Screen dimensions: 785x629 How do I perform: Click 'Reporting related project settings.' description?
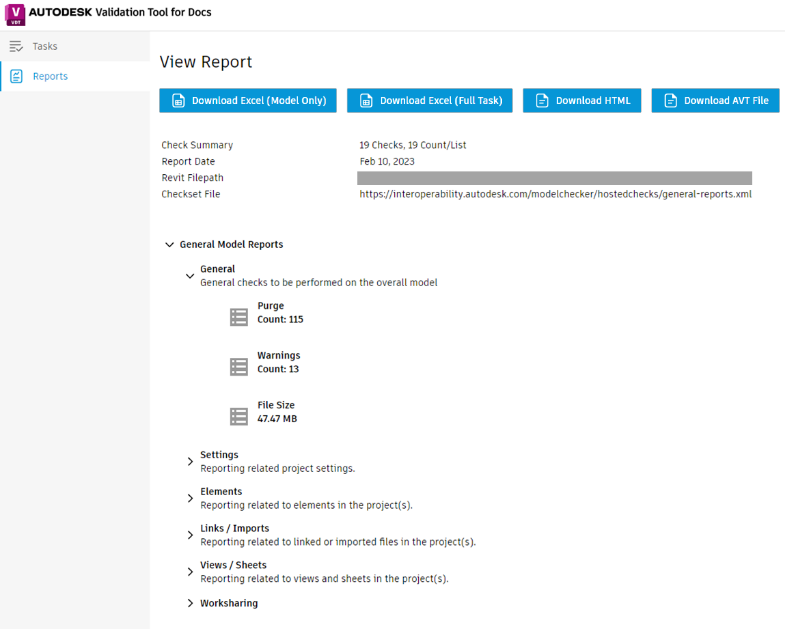[x=277, y=468]
